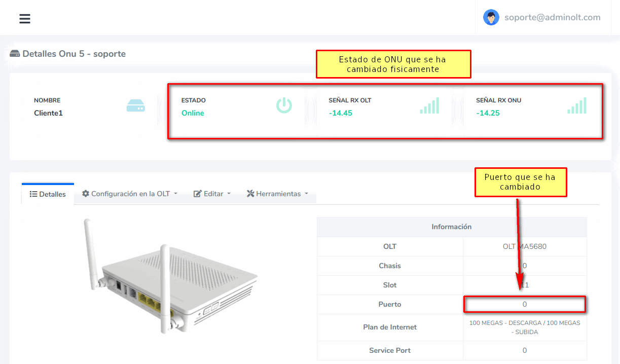Click the OLT MA5680 value cell
This screenshot has height=364, width=620.
(x=524, y=246)
